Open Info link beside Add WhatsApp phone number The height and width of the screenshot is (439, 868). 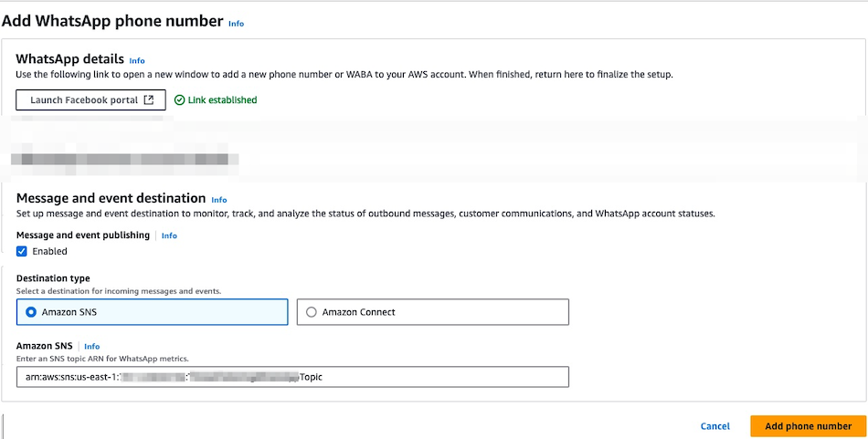pos(236,24)
